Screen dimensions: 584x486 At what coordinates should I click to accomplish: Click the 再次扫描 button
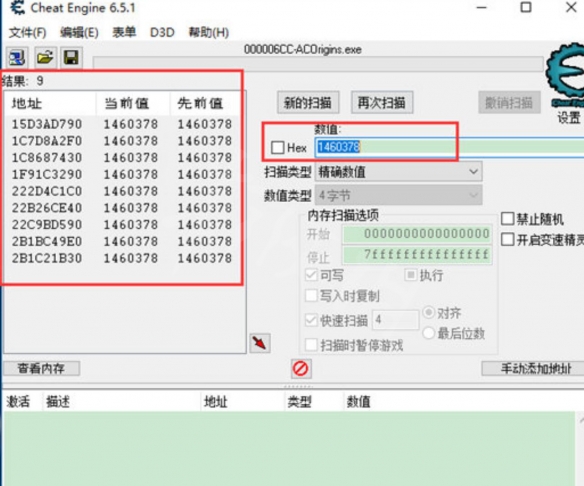[x=382, y=102]
